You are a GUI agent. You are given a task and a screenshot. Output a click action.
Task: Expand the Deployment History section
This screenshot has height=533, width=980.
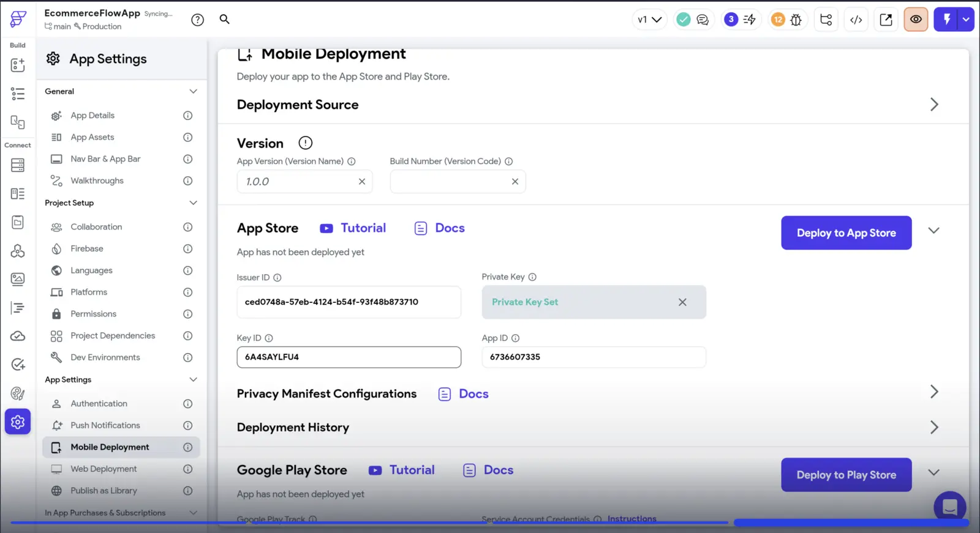point(934,427)
